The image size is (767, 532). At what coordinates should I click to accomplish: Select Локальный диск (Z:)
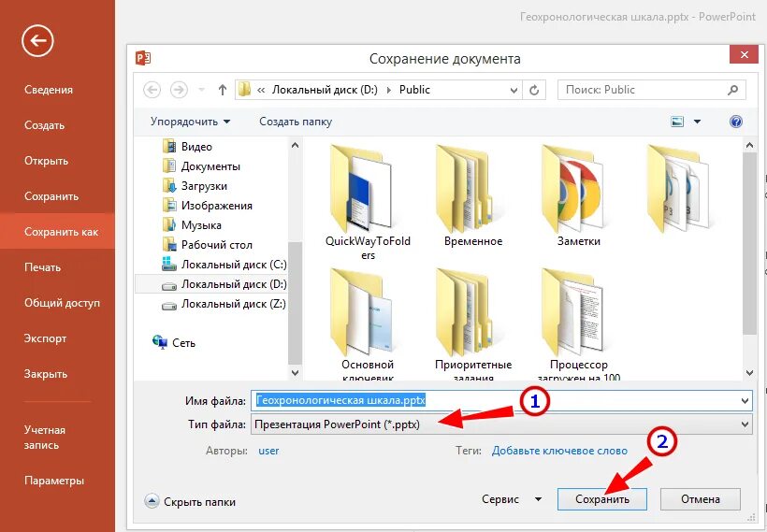(224, 304)
